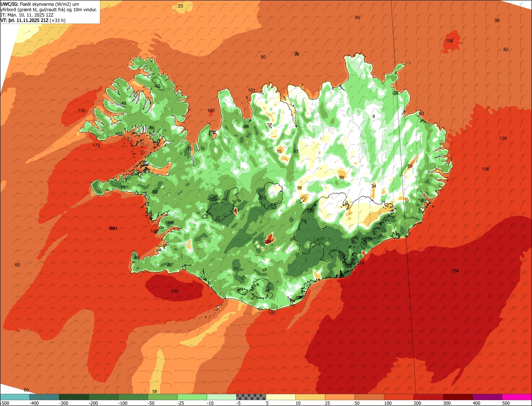Click the value 173 off the Westfjords
The height and width of the screenshot is (406, 532).
point(96,146)
